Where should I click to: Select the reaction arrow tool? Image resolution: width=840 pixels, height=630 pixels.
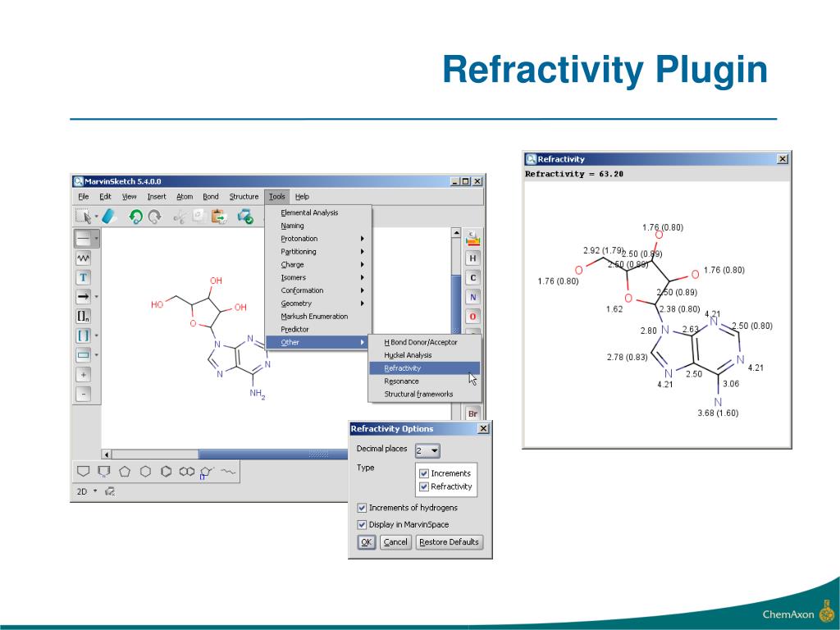(83, 297)
